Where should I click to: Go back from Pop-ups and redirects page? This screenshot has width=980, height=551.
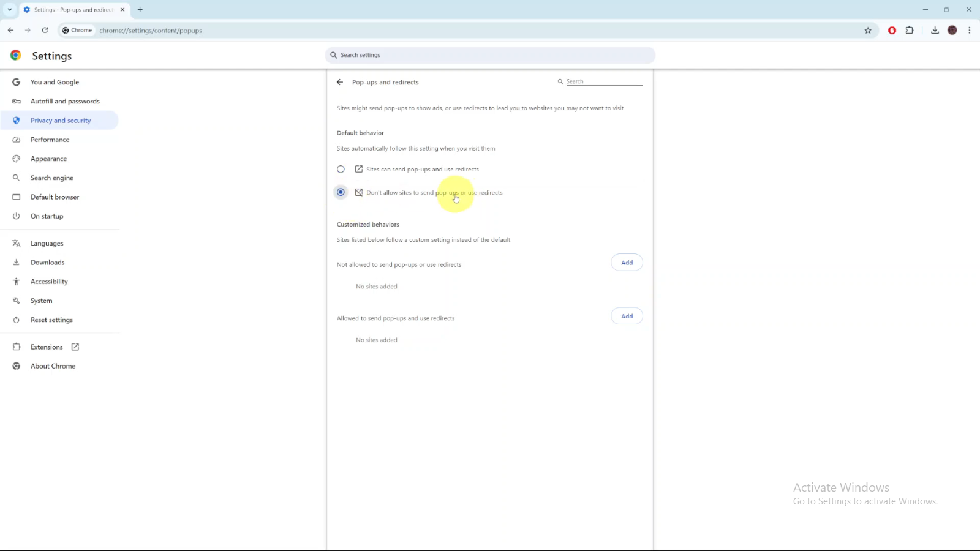[340, 82]
